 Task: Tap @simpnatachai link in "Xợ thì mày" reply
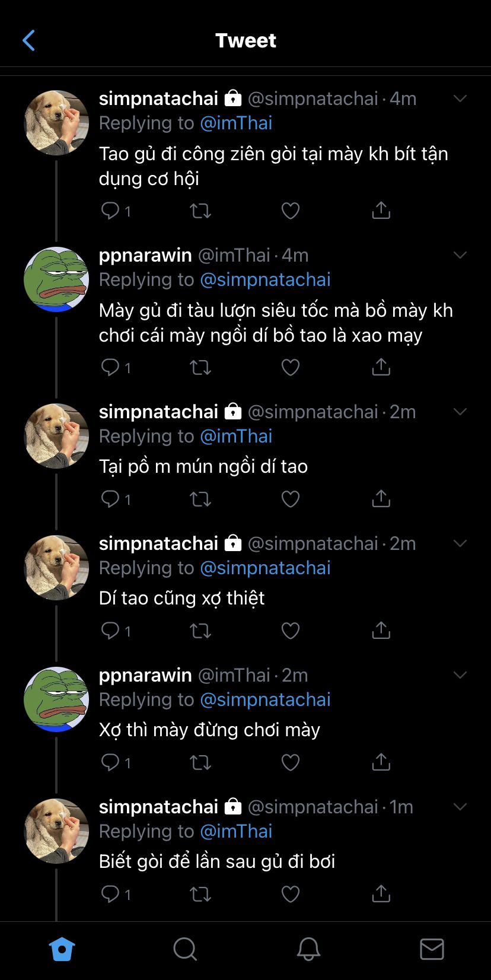click(265, 699)
